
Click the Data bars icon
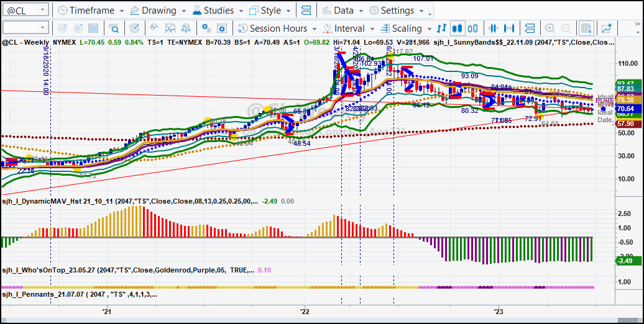[x=327, y=11]
